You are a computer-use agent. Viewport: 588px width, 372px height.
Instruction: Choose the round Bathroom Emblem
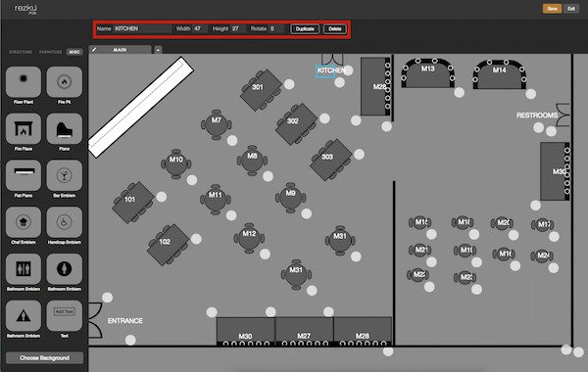pos(64,269)
